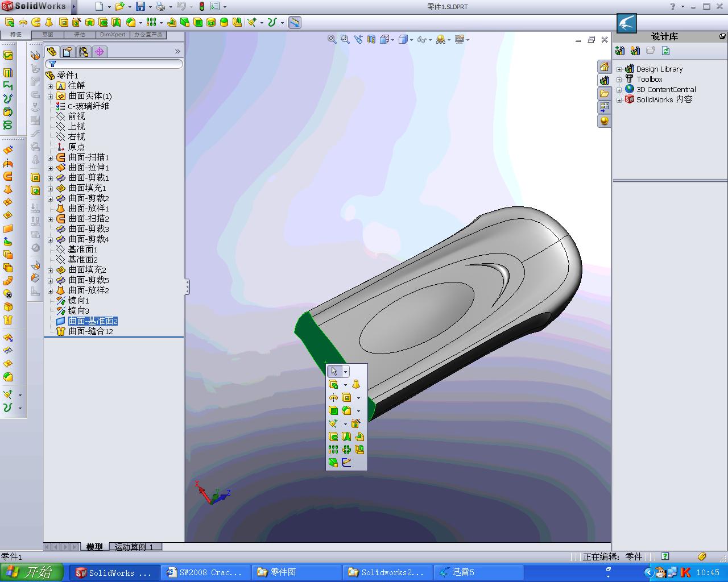Switch to the DimXpertManager crosshair tab

click(100, 52)
